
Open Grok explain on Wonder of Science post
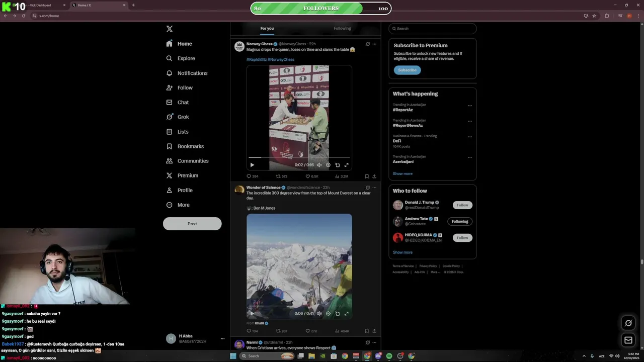pyautogui.click(x=367, y=188)
